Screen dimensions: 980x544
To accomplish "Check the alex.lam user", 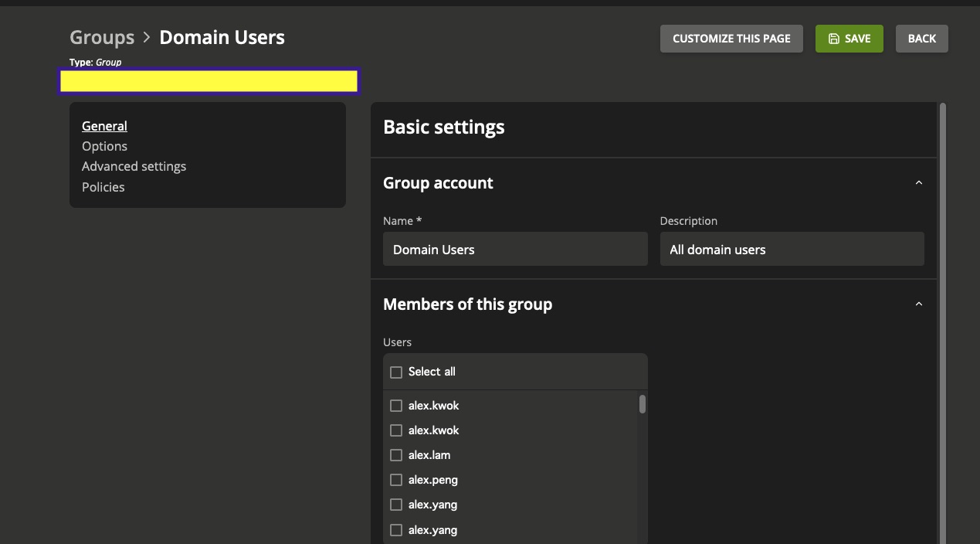I will pyautogui.click(x=396, y=455).
